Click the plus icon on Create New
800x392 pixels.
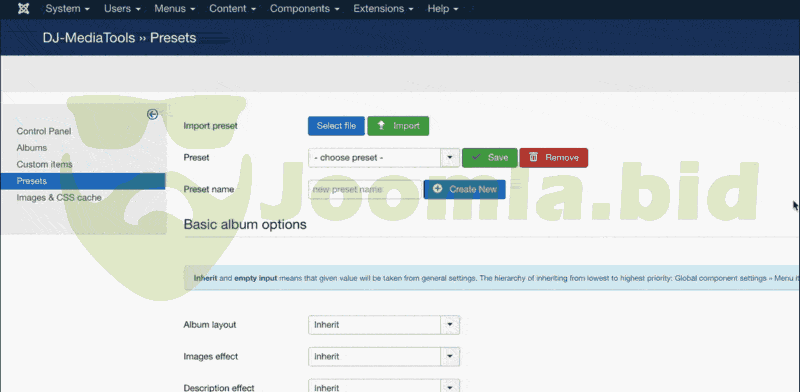(x=437, y=189)
